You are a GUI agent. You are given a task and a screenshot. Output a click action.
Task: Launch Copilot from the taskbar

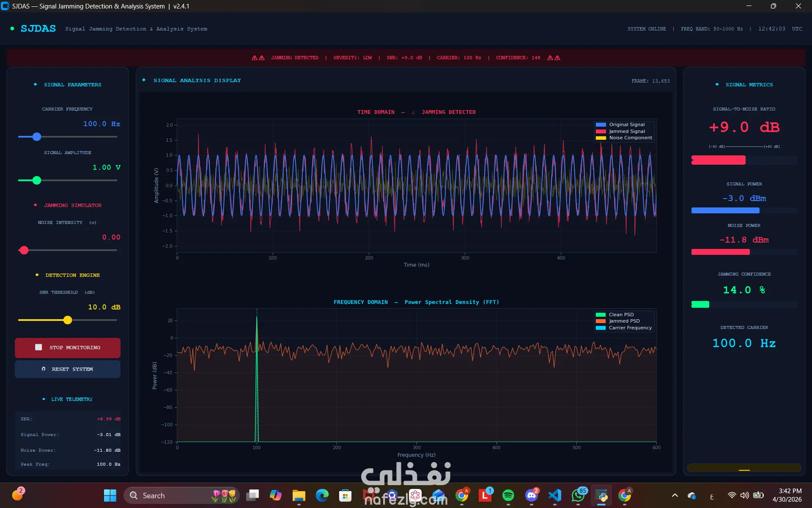tap(276, 495)
